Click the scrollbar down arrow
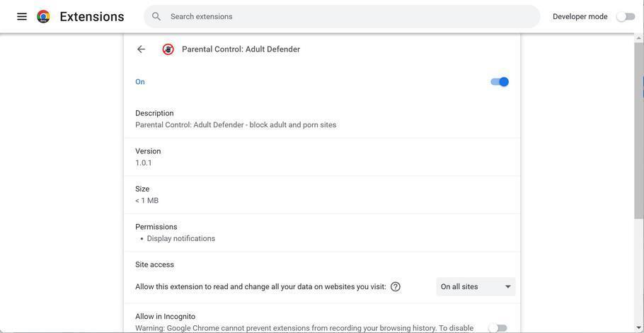This screenshot has width=644, height=333. (x=638, y=327)
